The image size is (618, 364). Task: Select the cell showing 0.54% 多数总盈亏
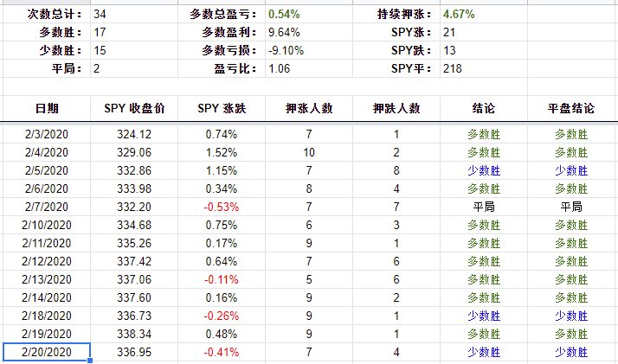click(x=309, y=14)
